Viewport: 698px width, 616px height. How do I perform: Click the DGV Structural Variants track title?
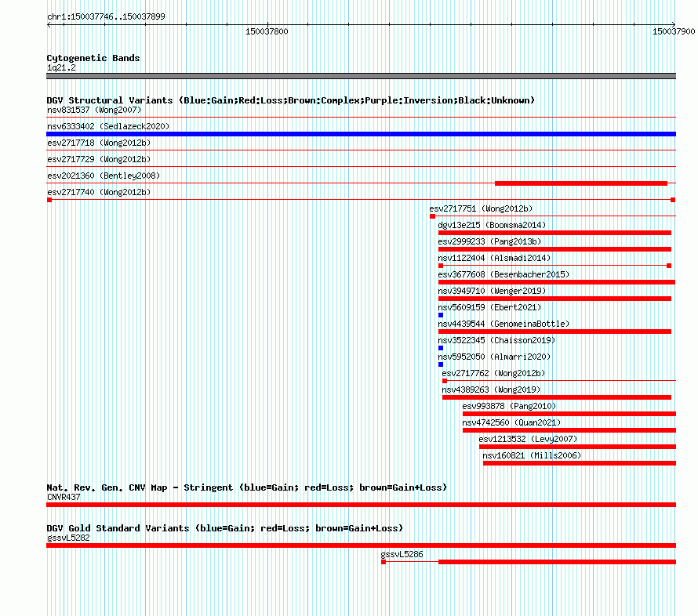[291, 100]
